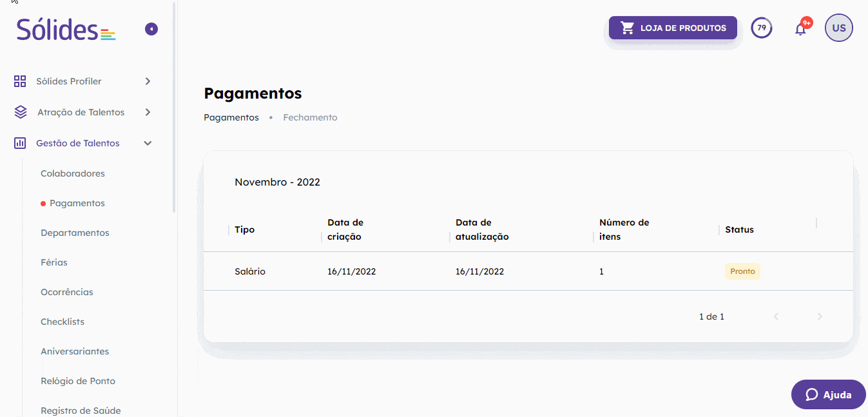The image size is (868, 417).
Task: Click the Gestão de Talentos chart icon
Action: click(x=20, y=143)
